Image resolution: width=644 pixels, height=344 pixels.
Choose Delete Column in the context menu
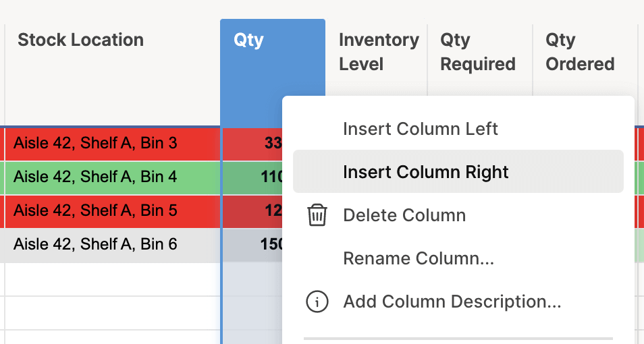(x=404, y=215)
